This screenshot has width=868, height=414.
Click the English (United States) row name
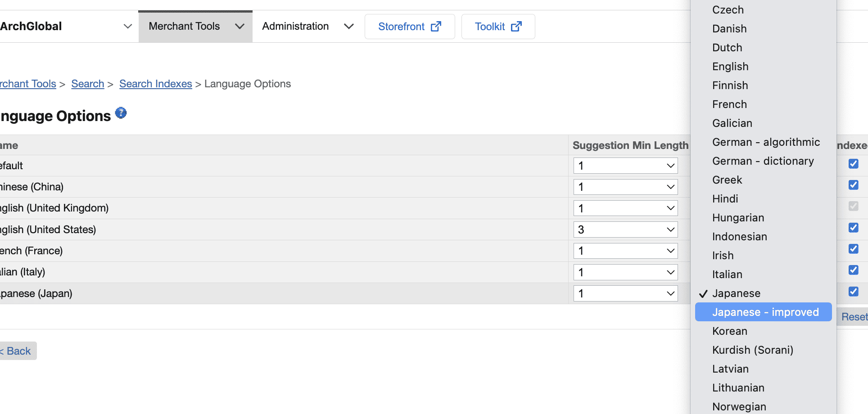click(x=48, y=229)
